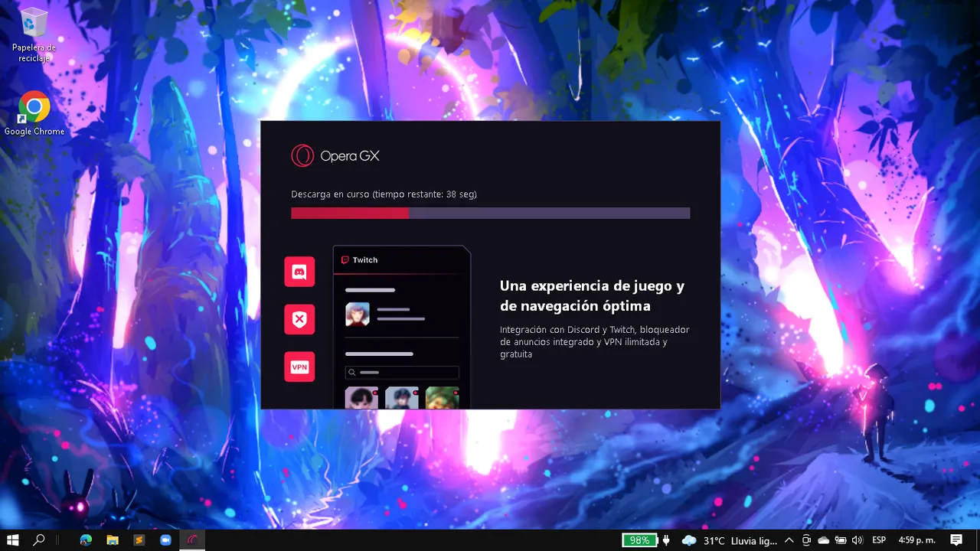Open Sublime Text from the taskbar
Image resolution: width=980 pixels, height=551 pixels.
tap(139, 540)
